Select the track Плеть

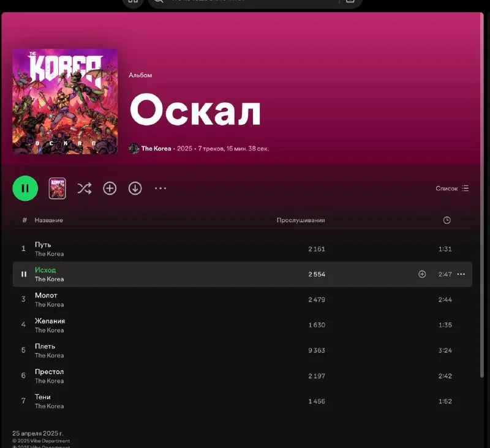coord(45,346)
